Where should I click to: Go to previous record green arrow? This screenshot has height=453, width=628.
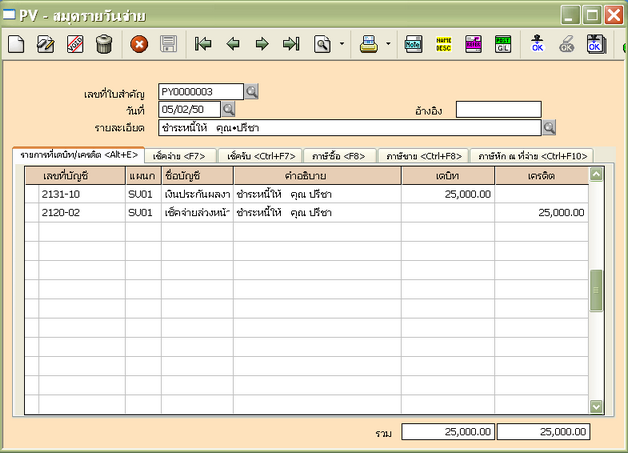click(233, 44)
